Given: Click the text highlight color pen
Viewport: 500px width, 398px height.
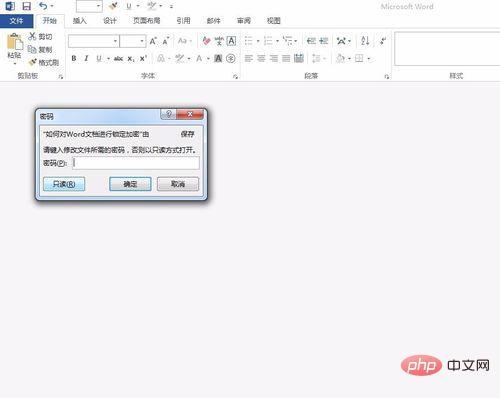Looking at the screenshot, I should click(180, 59).
